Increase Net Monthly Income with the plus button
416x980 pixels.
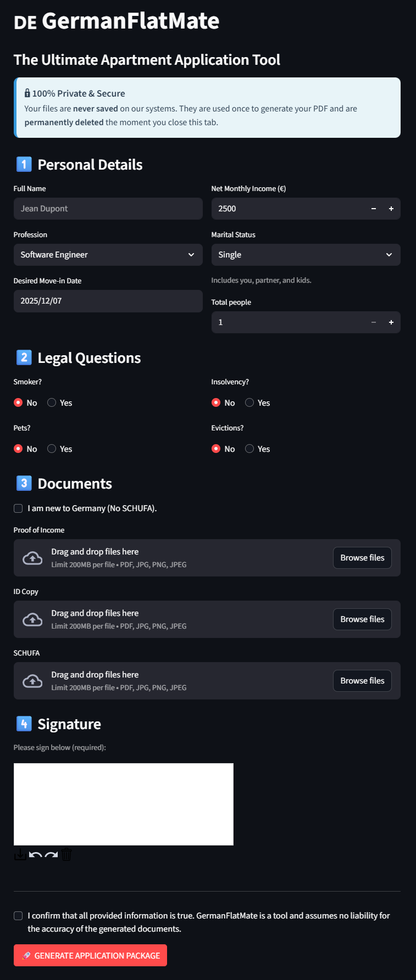[391, 209]
